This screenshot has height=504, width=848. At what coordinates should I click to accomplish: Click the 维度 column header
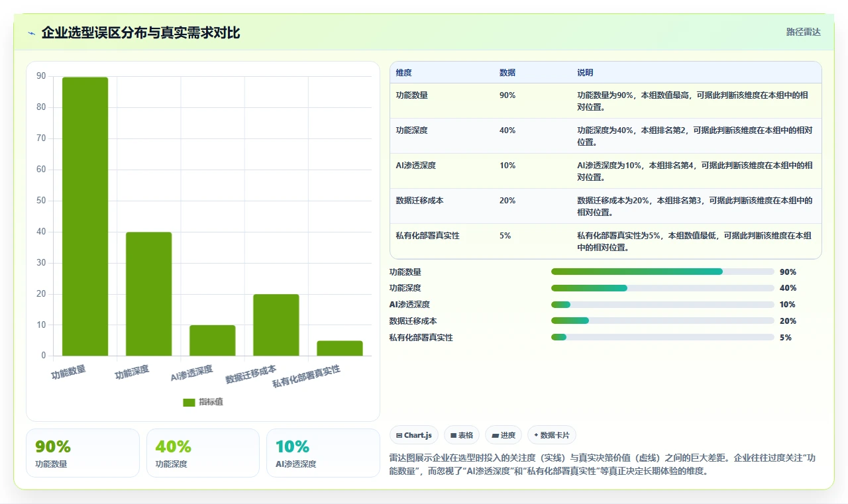403,72
